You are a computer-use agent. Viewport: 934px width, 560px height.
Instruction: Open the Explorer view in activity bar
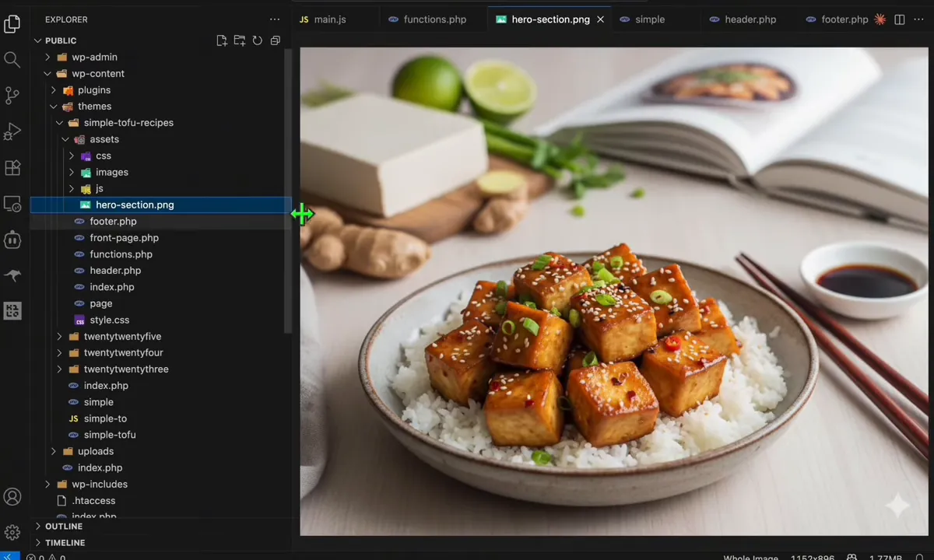pos(12,24)
